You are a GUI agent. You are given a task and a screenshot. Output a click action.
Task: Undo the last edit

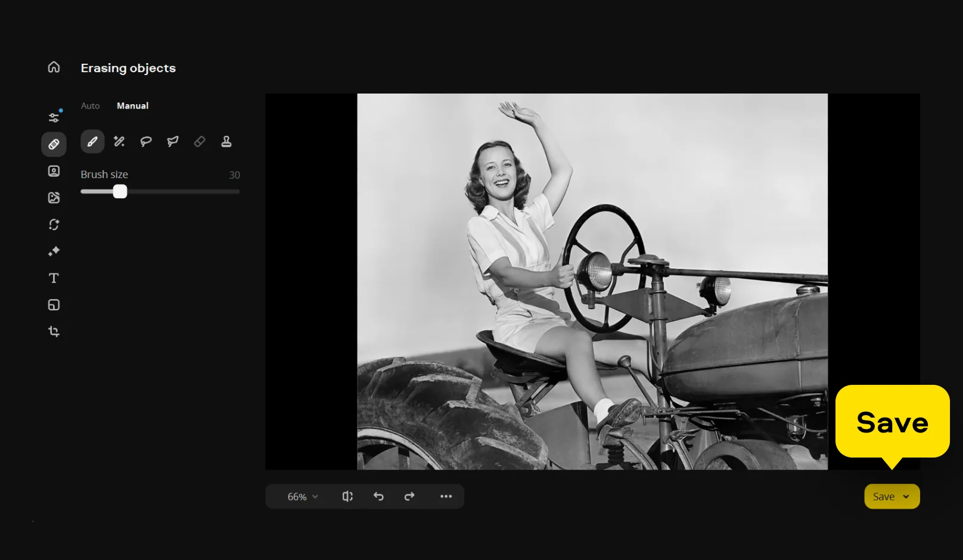[x=378, y=496]
